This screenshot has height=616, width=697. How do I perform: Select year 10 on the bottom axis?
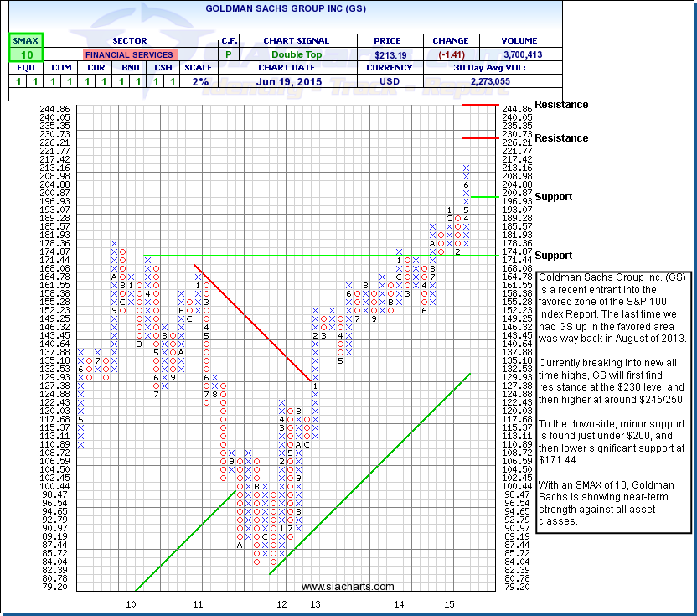click(131, 603)
